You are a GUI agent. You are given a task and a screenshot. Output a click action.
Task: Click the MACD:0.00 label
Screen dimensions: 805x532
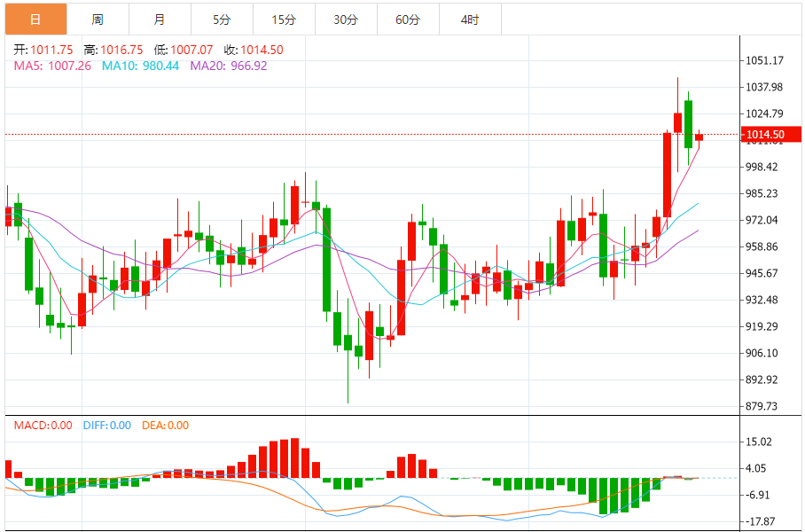[x=43, y=426]
